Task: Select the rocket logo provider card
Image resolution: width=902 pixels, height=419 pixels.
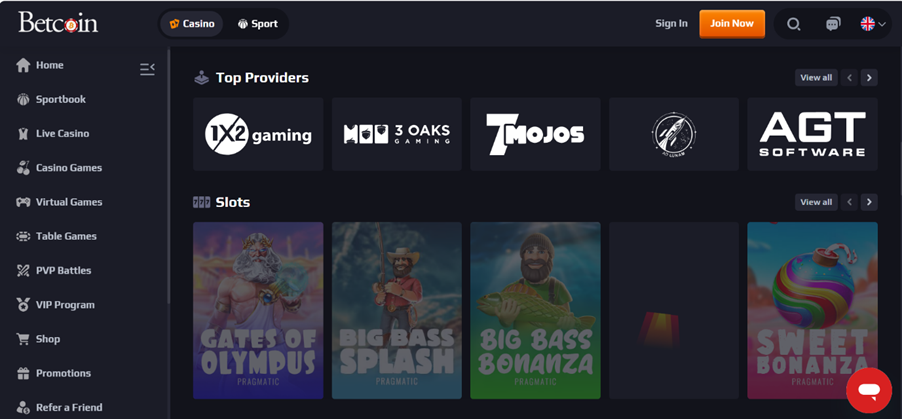Action: (x=674, y=134)
